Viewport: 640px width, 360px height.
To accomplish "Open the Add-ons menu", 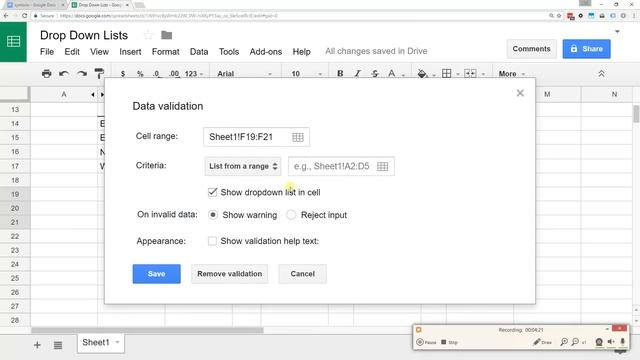I will [x=266, y=52].
